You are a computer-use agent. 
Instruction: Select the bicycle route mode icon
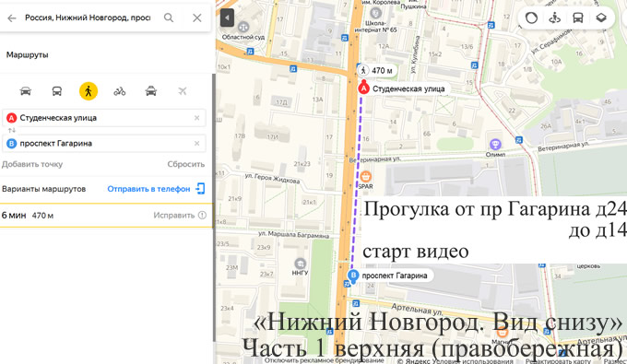pyautogui.click(x=120, y=91)
